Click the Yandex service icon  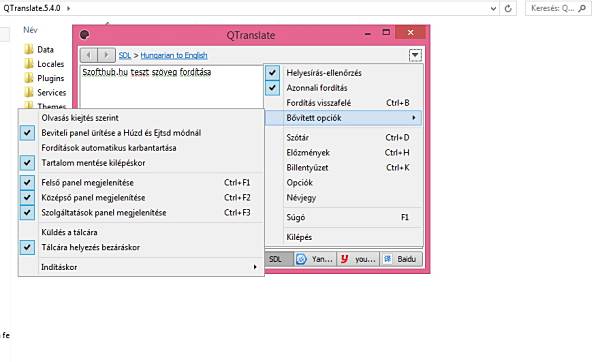pyautogui.click(x=301, y=259)
